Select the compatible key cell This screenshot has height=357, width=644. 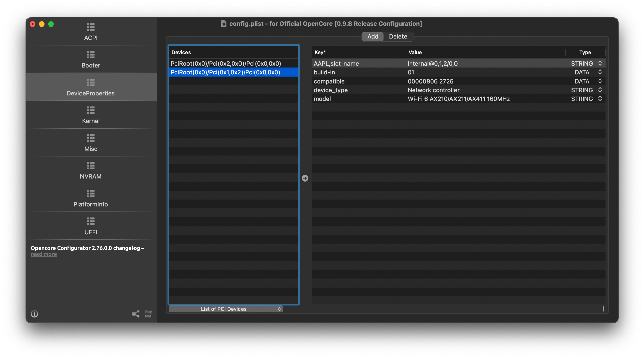[329, 81]
